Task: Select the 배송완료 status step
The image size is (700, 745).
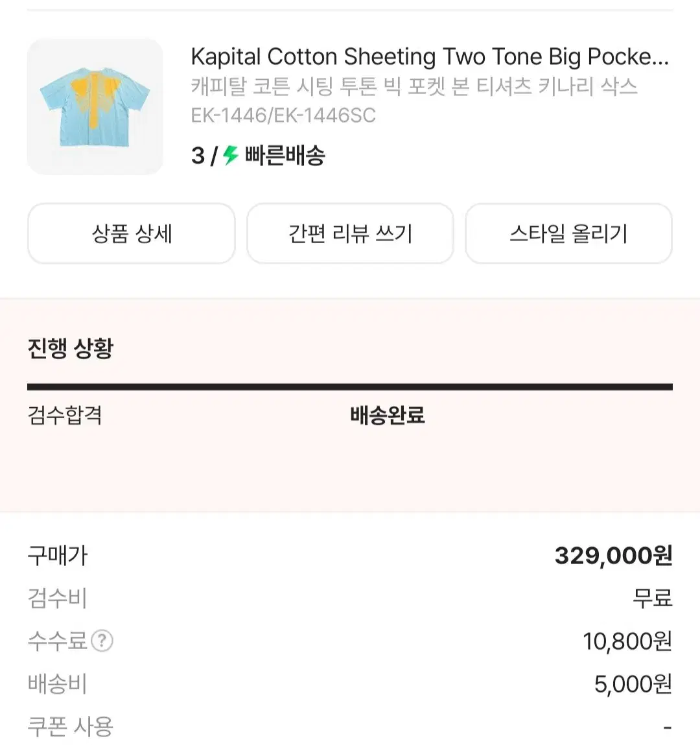Action: 388,415
